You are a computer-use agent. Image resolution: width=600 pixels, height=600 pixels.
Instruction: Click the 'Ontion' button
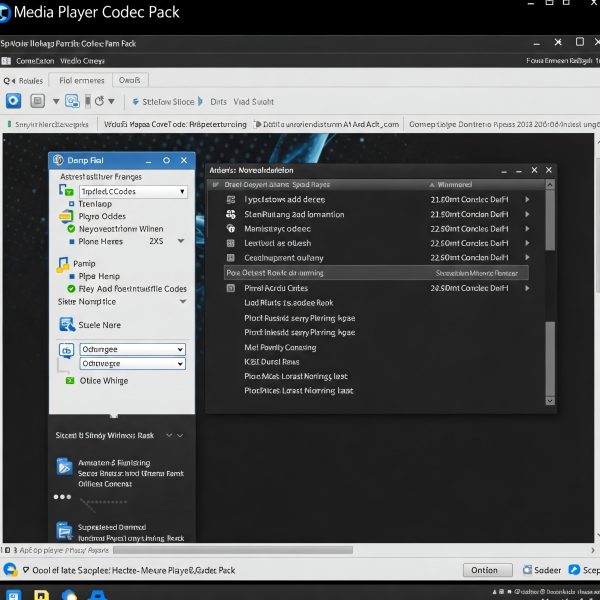(488, 570)
